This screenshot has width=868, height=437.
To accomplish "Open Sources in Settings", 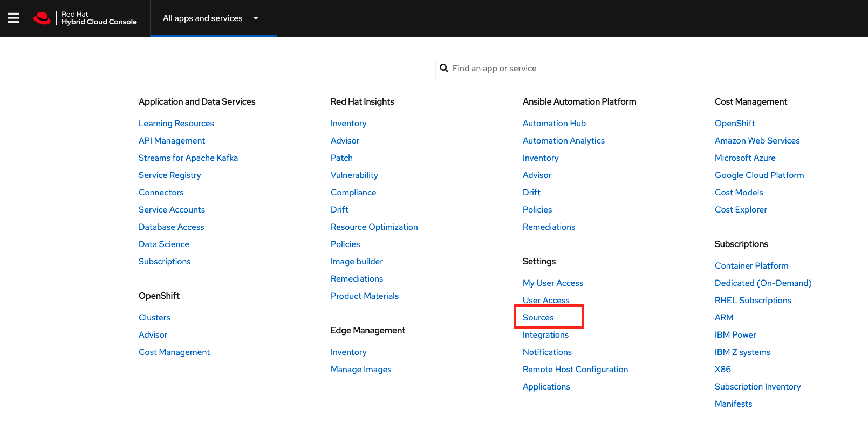I will [538, 318].
